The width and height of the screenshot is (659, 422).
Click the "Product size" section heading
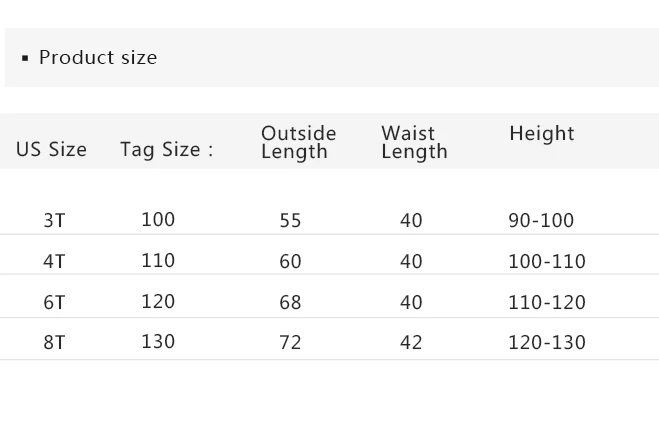point(97,57)
